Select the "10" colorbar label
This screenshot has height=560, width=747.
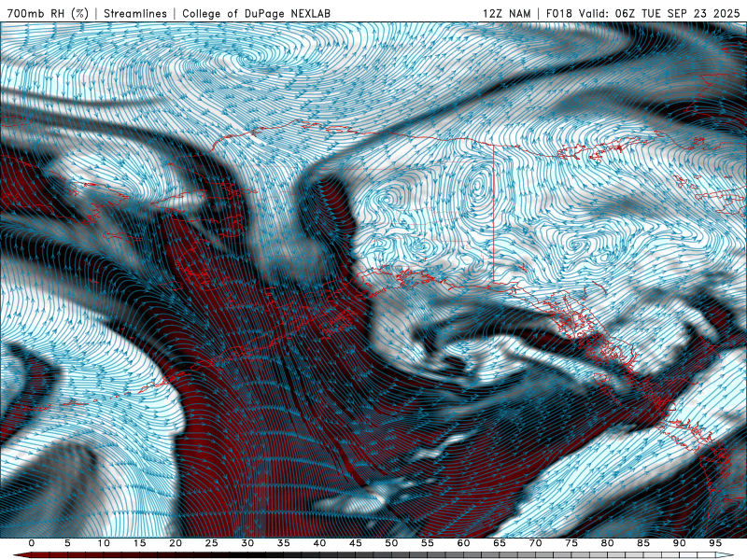(x=104, y=543)
